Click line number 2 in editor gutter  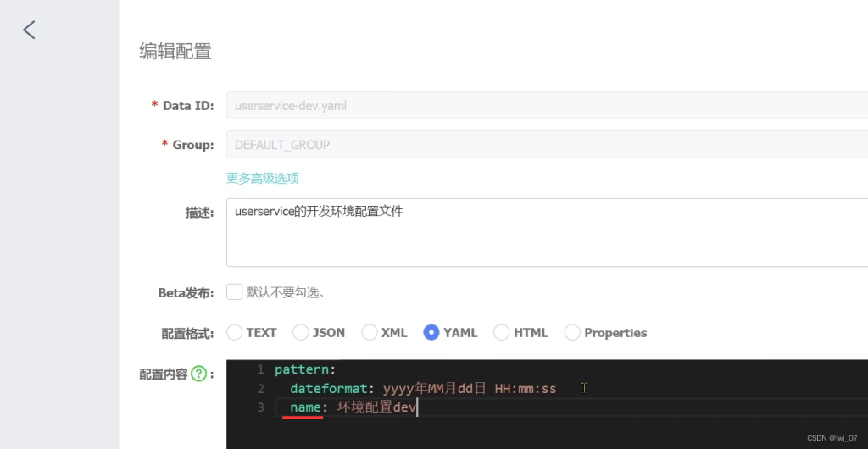coord(260,389)
